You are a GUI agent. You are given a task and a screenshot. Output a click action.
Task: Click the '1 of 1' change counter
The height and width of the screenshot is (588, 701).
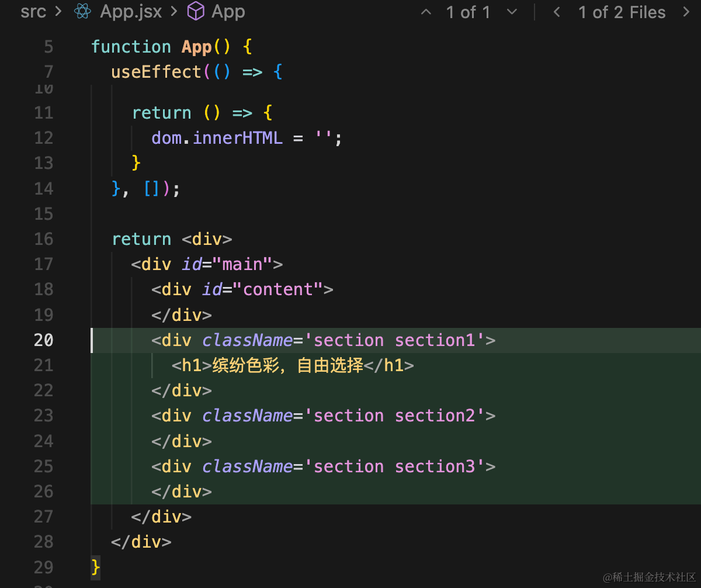(x=469, y=12)
